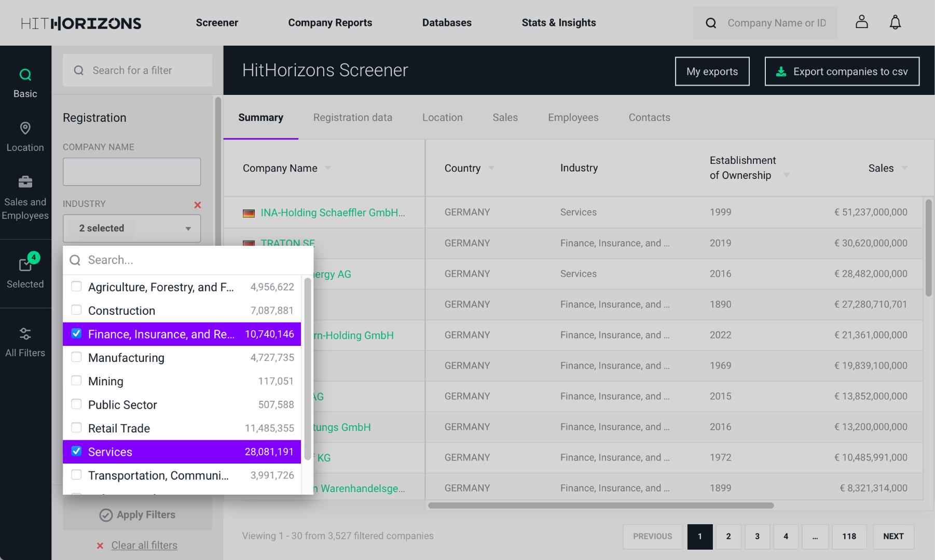This screenshot has width=935, height=560.
Task: Click the HitHorizons logo
Action: 81,23
